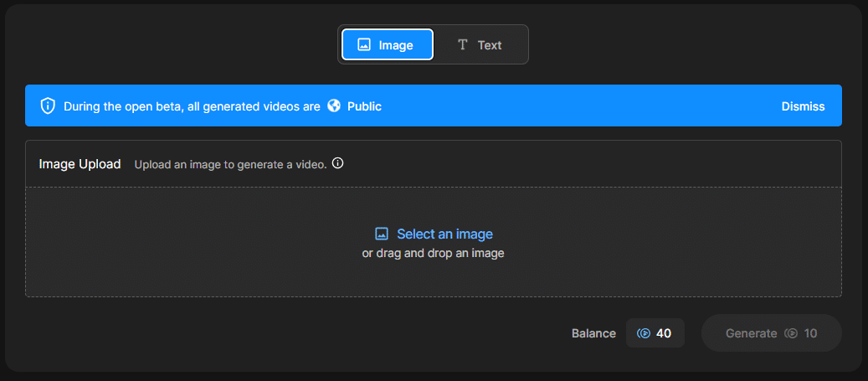The width and height of the screenshot is (868, 381).
Task: Click the shield icon in beta banner
Action: [49, 106]
